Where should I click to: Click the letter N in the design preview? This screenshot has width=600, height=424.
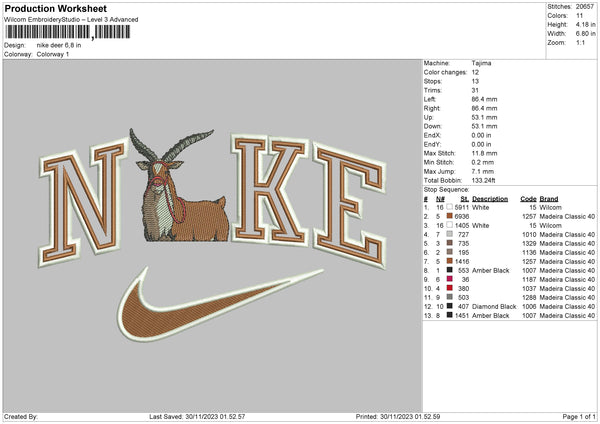click(83, 203)
